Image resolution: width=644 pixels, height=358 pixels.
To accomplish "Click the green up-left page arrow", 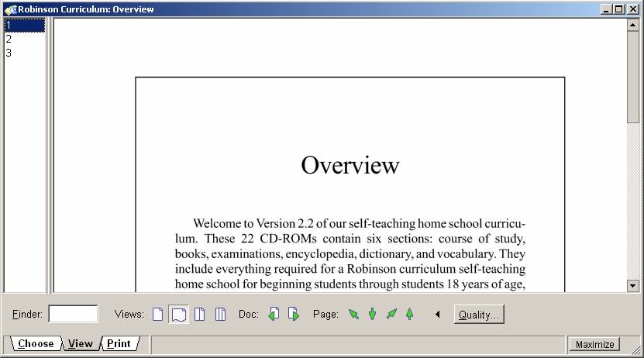I will pyautogui.click(x=353, y=315).
